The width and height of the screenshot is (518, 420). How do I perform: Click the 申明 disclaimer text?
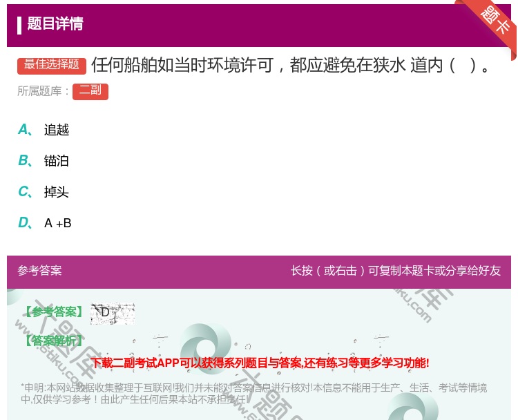(253, 393)
